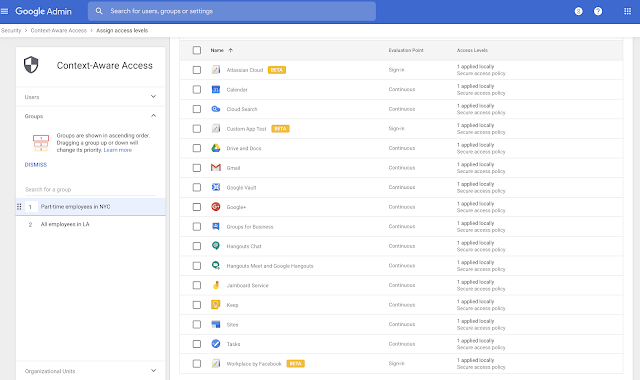Check the Gmail row checkbox
Viewport: 640px width, 380px height.
pos(197,168)
